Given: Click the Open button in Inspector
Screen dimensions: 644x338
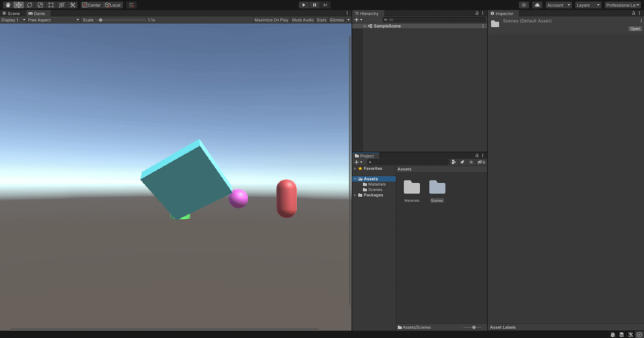Looking at the screenshot, I should pos(635,28).
